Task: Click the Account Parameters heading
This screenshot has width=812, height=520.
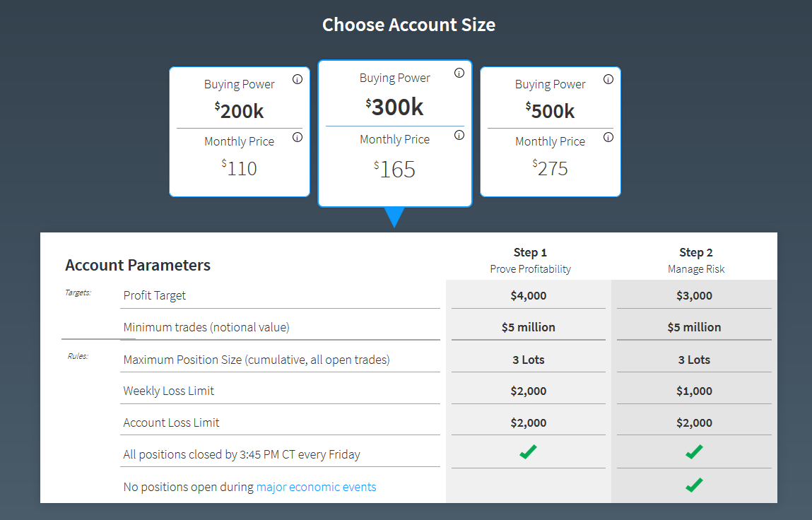Action: (x=138, y=266)
